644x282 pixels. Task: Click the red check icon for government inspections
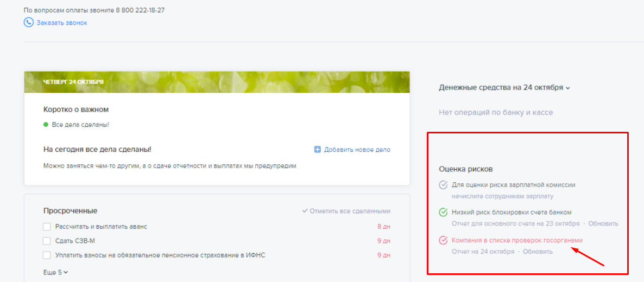(443, 240)
